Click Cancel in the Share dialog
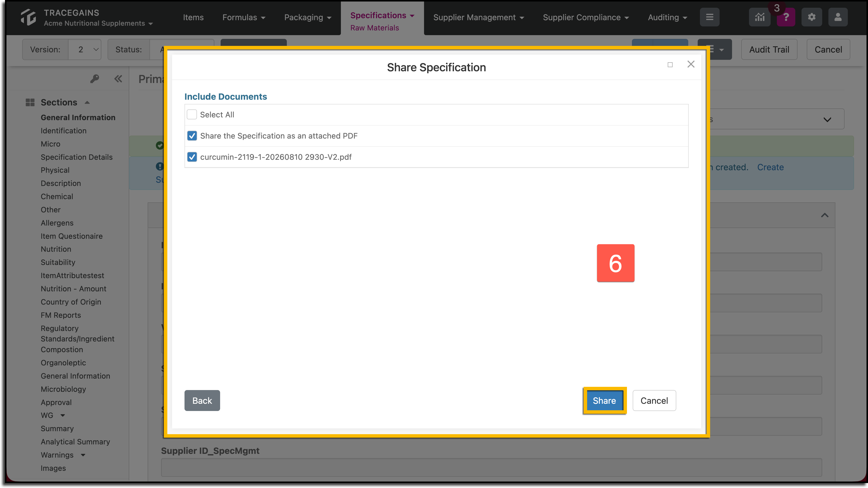 tap(654, 401)
